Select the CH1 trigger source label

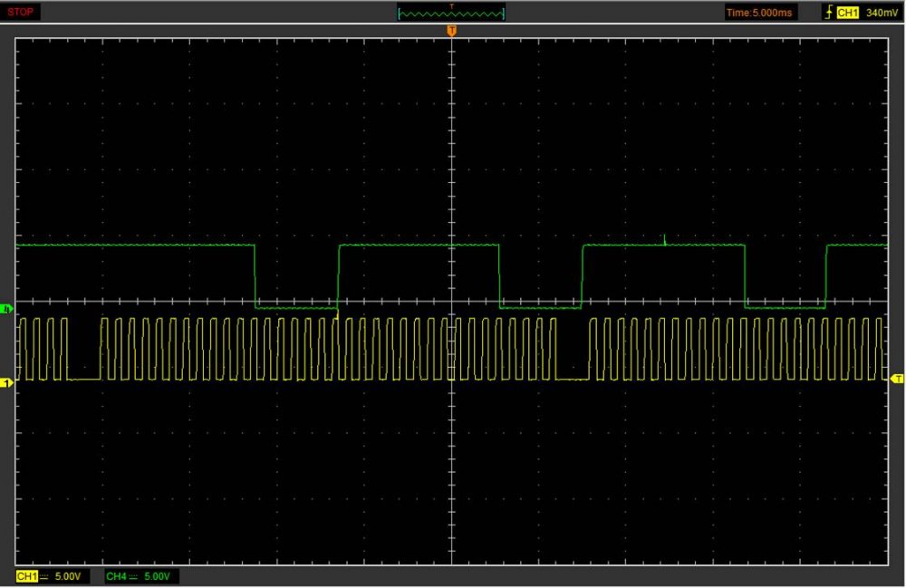847,13
